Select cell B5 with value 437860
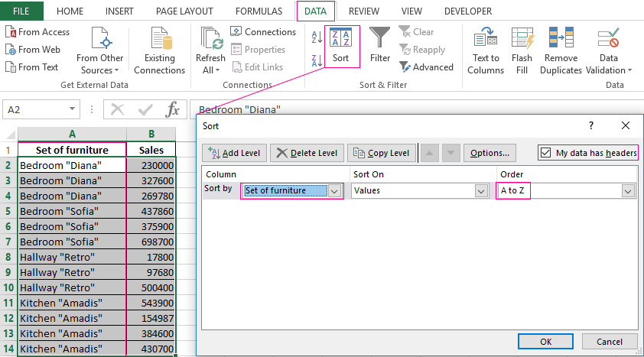This screenshot has height=357, width=644. coord(151,211)
